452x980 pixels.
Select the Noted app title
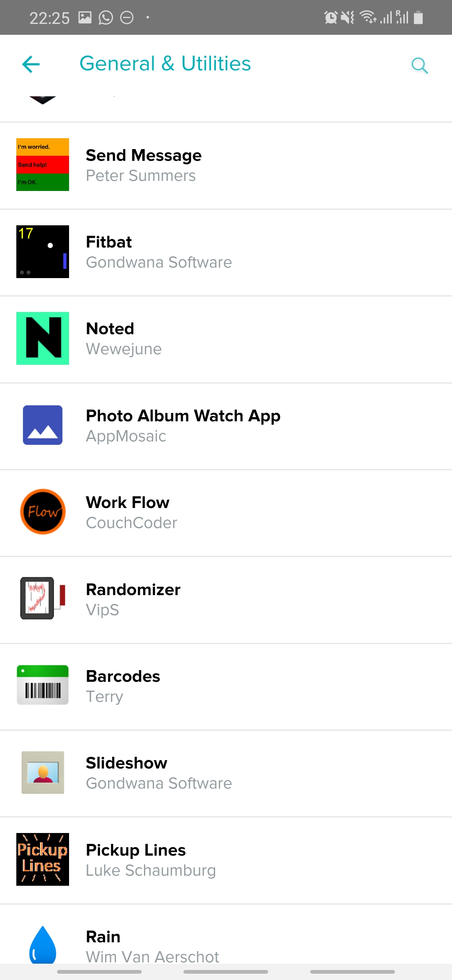[x=110, y=329]
